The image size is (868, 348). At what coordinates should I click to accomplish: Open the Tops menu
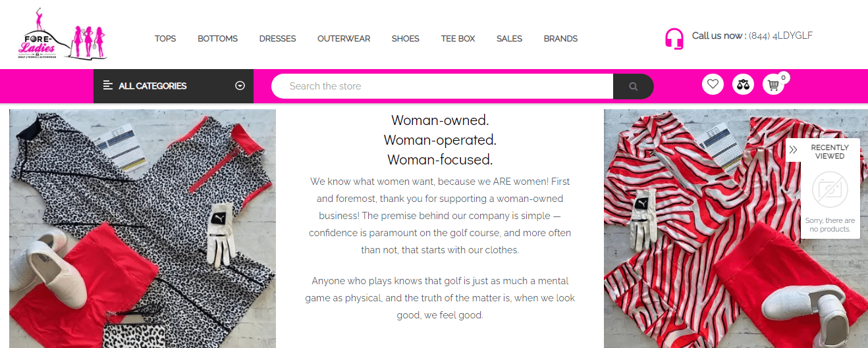[x=165, y=39]
